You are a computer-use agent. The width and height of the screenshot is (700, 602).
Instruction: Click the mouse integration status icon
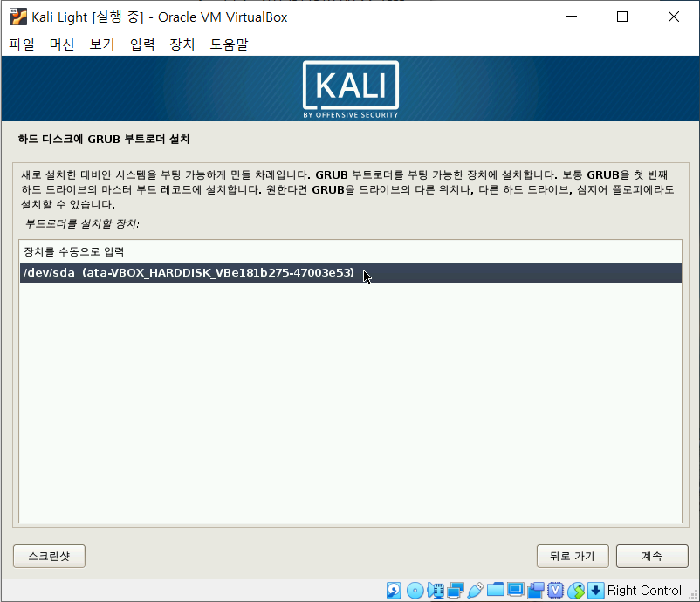[x=576, y=591]
